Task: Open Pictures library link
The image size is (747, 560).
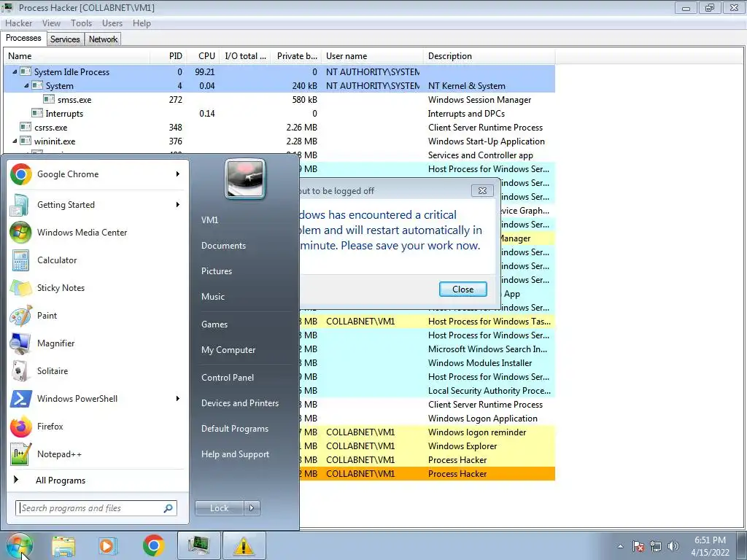Action: (216, 271)
